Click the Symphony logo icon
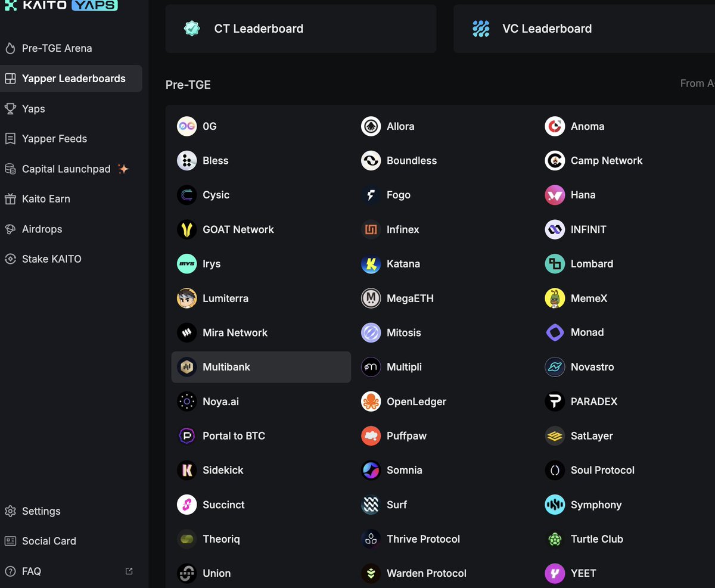Image resolution: width=715 pixels, height=588 pixels. (555, 505)
